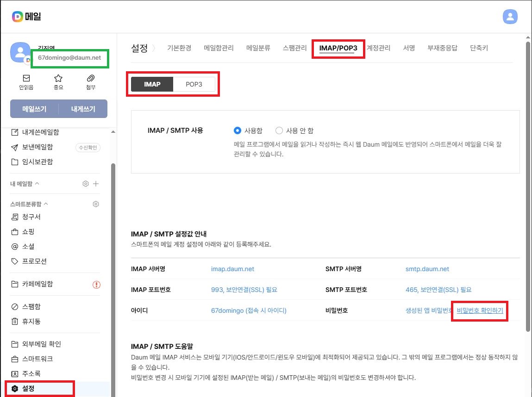Open the 비밀번호 확인하기 link

tap(480, 310)
